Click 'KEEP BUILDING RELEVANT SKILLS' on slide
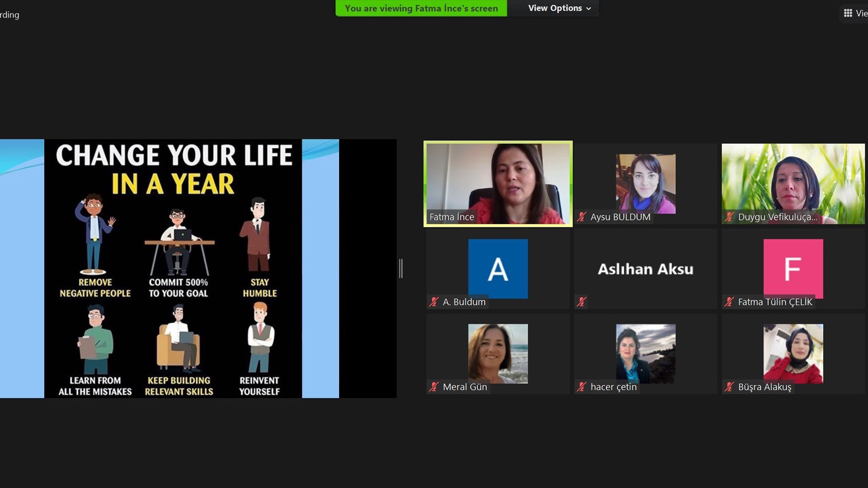 click(179, 386)
